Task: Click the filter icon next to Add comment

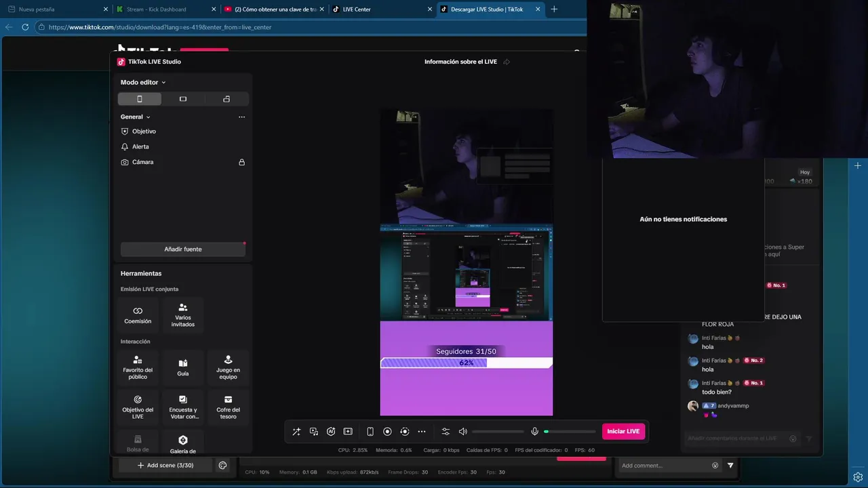Action: (x=730, y=466)
